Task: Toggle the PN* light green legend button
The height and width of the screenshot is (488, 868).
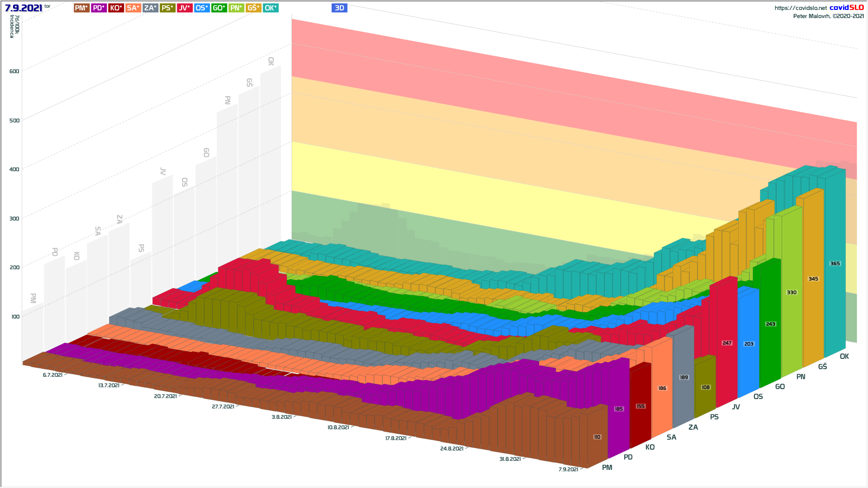Action: pos(236,8)
